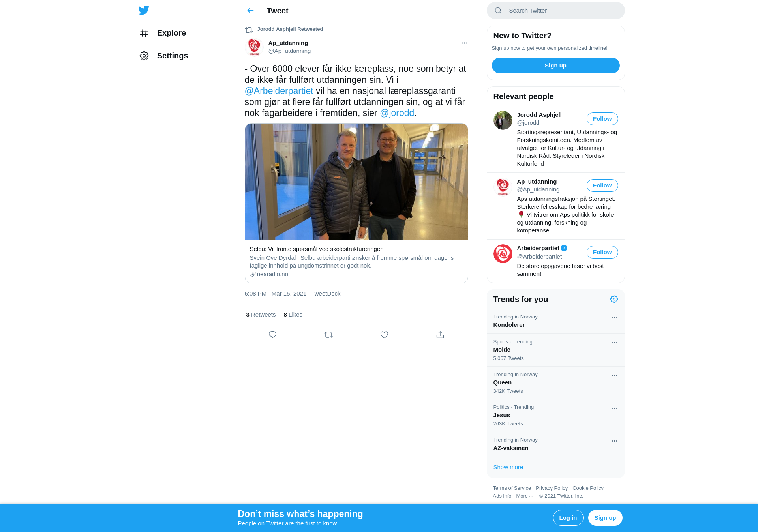Image resolution: width=758 pixels, height=532 pixels.
Task: Focus the Search Twitter field
Action: click(555, 11)
